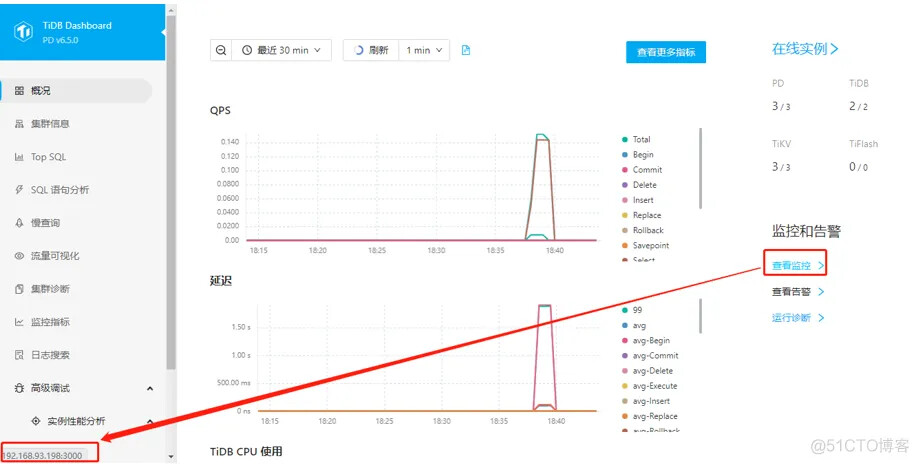
Task: Toggle the Total series in QPS legend
Action: [636, 139]
